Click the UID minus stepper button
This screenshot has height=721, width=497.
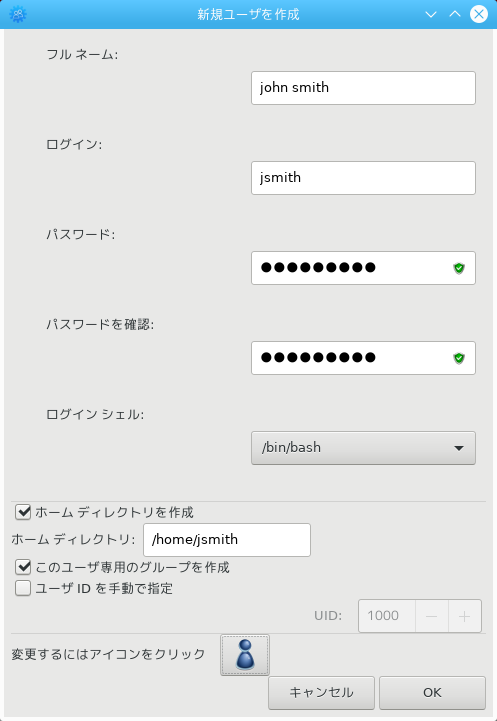coord(432,616)
